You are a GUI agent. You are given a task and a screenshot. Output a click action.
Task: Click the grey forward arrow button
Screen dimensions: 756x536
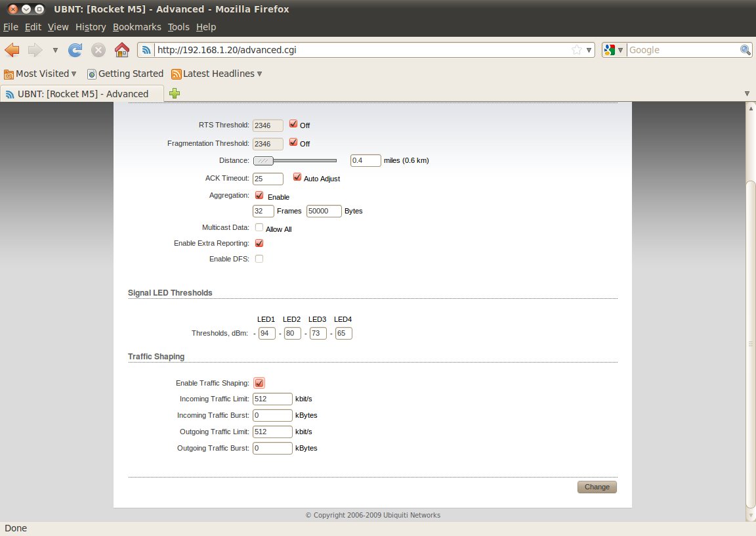click(x=35, y=50)
